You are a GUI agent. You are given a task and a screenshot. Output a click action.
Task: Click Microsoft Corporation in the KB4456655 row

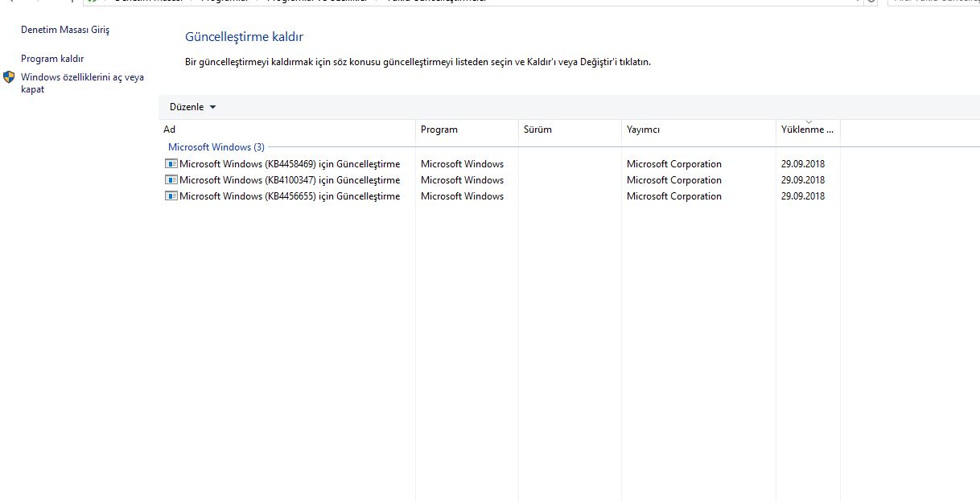674,195
